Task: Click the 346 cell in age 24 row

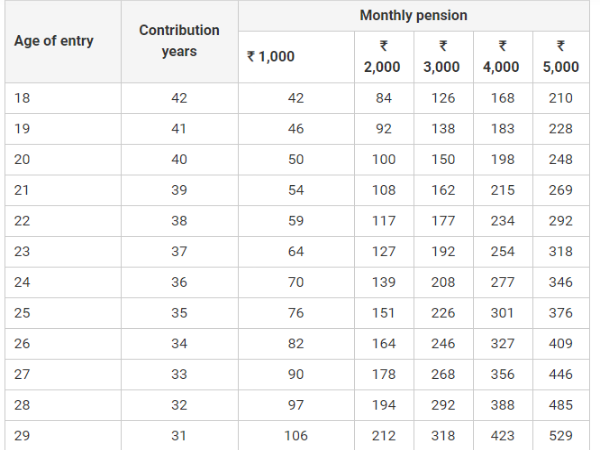Action: tap(561, 282)
